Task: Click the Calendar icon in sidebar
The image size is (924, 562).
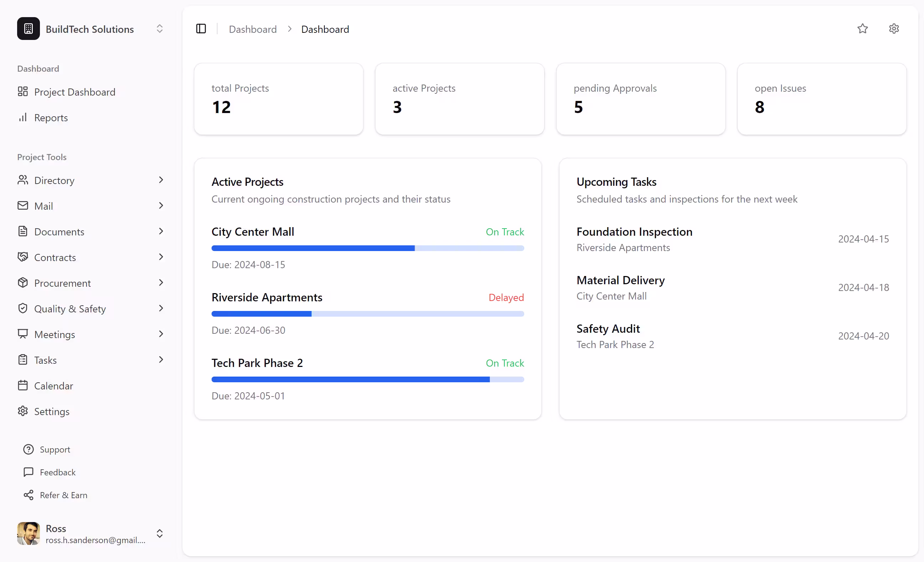Action: point(23,386)
